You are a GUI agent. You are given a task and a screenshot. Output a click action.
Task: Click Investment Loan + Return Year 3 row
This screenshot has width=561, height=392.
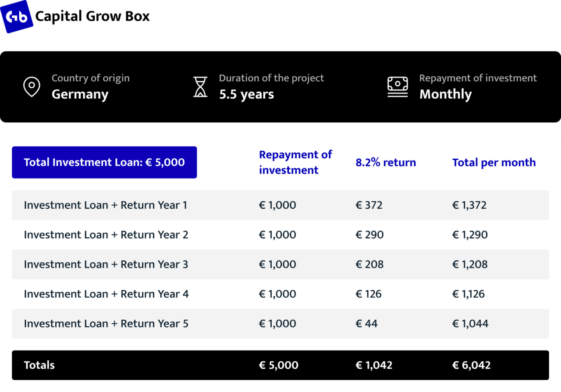[280, 264]
